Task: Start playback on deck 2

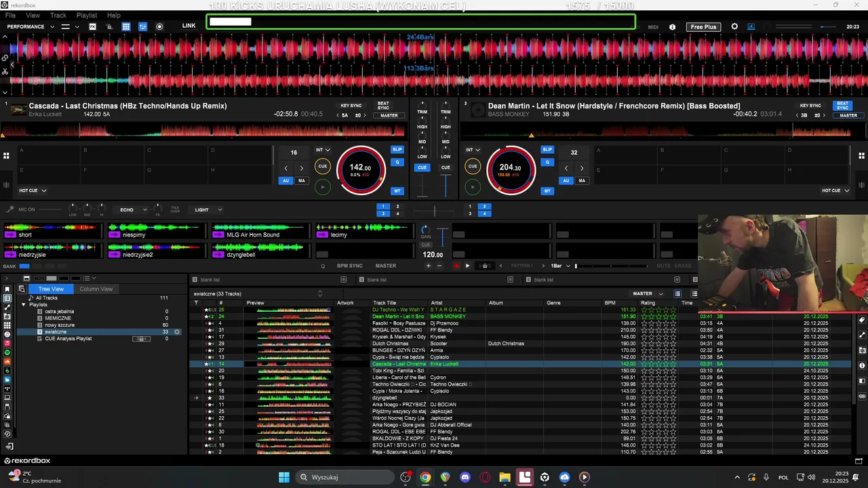Action: (x=473, y=186)
